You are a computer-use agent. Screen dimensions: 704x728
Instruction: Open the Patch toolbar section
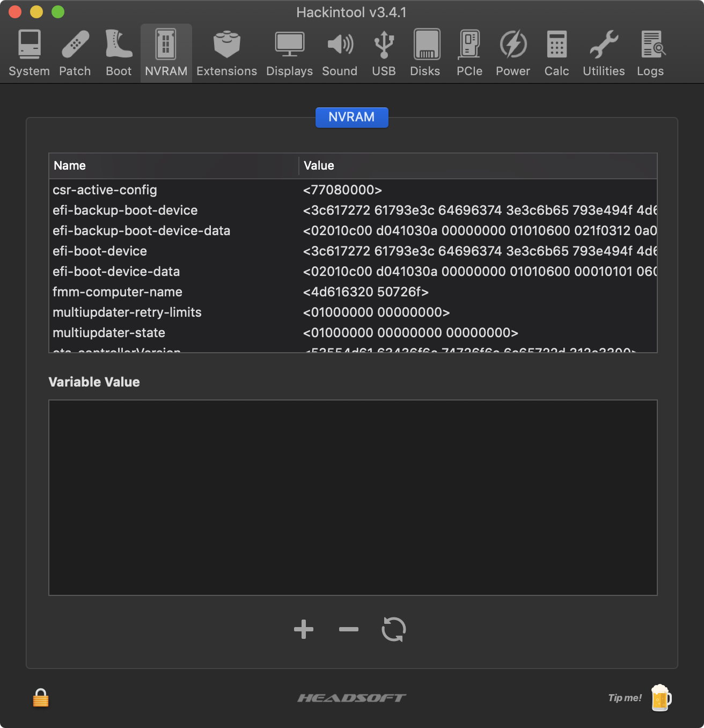[75, 53]
